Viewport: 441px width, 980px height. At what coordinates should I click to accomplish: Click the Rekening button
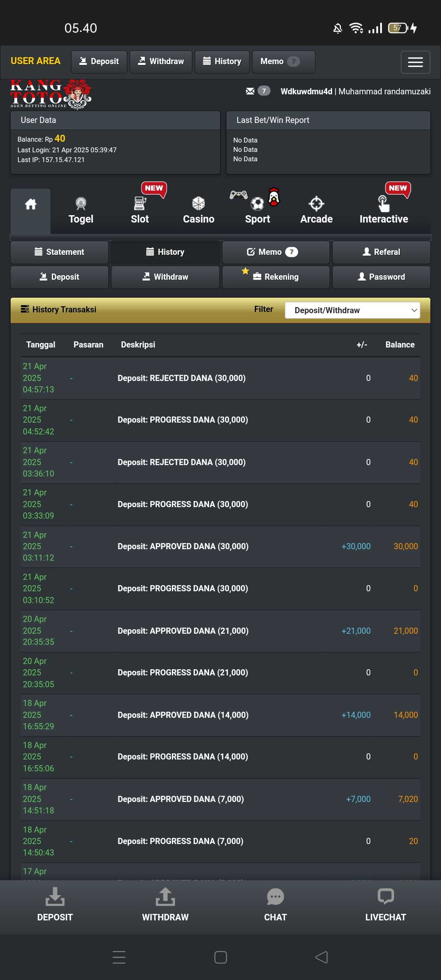(276, 277)
